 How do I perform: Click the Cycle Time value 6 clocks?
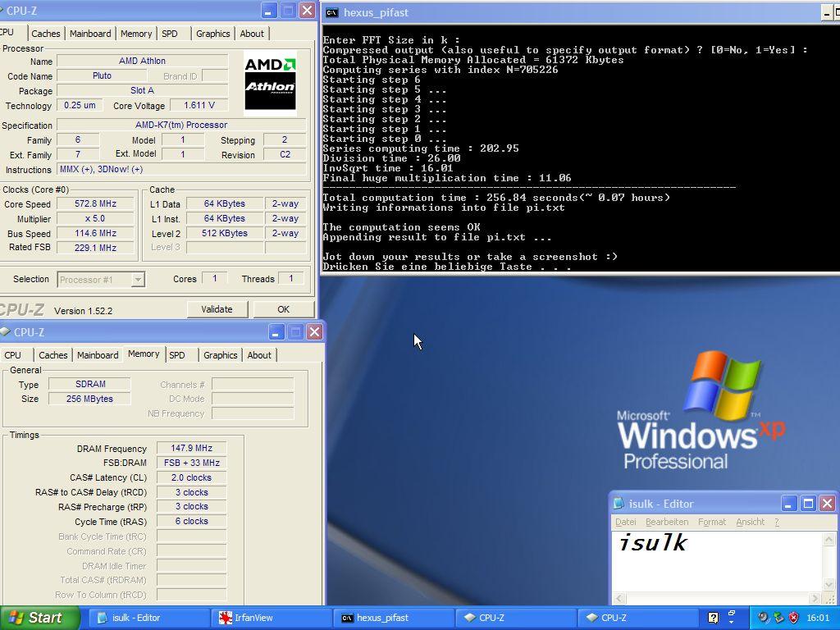[x=191, y=521]
